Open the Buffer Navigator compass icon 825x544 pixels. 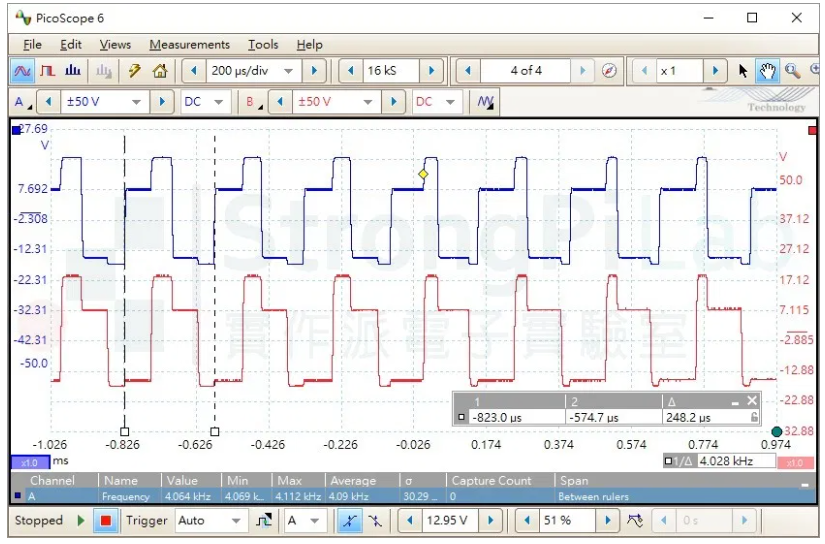point(609,70)
